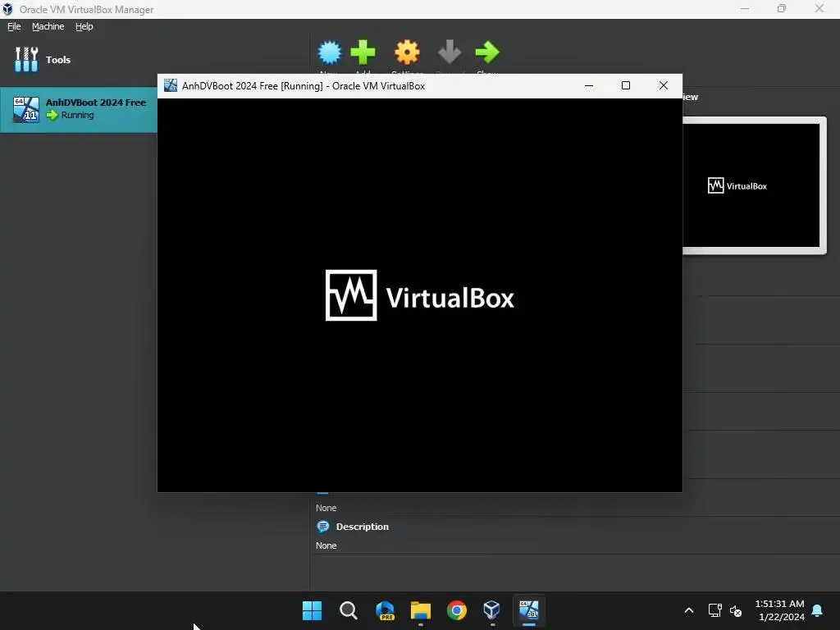Viewport: 840px width, 630px height.
Task: Open Settings via the orange gear icon
Action: (407, 52)
